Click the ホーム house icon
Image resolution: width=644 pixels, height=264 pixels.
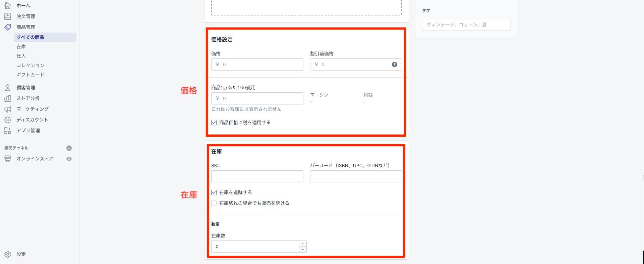[8, 6]
